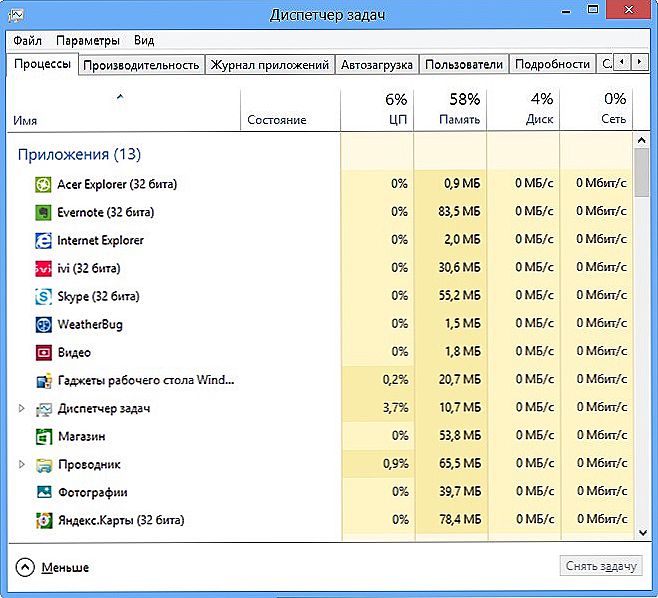Click the Приложения (13) group header

click(79, 154)
